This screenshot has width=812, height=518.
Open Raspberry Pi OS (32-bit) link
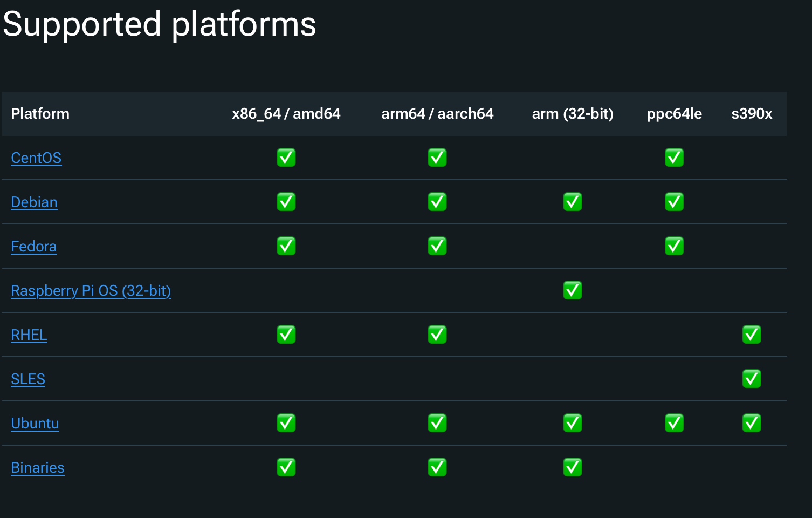pyautogui.click(x=91, y=291)
